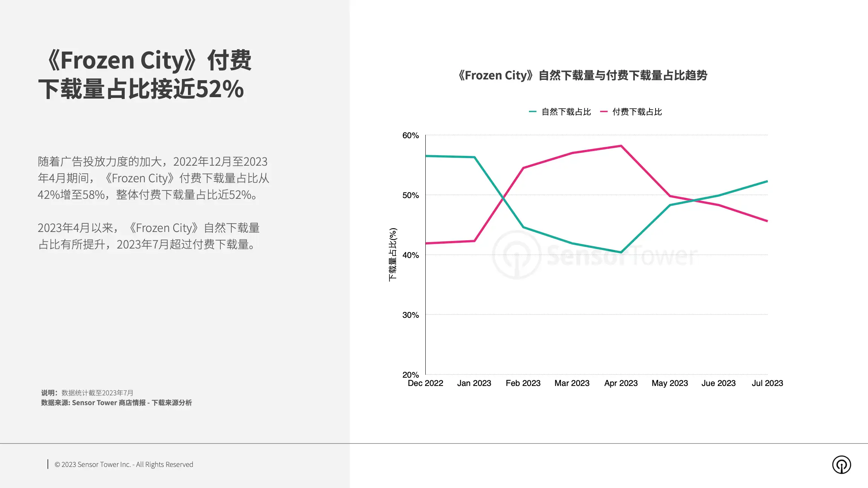Click the Apr 2023 axis label
The width and height of the screenshot is (868, 488).
point(621,383)
